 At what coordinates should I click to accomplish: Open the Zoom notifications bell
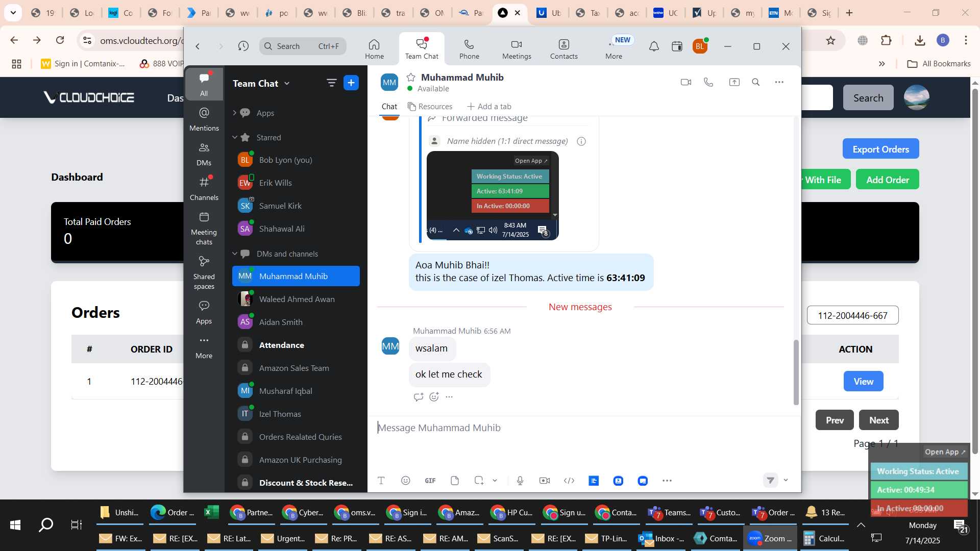(654, 47)
